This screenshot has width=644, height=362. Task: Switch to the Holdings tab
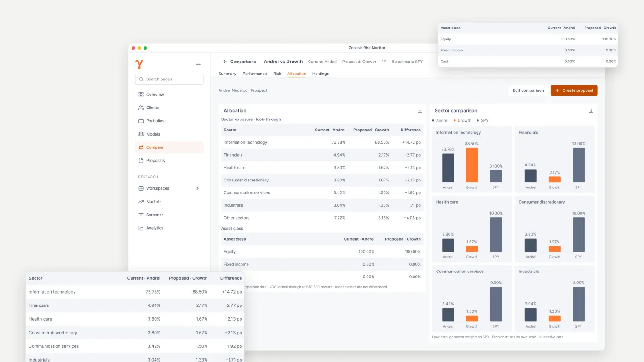click(x=321, y=74)
